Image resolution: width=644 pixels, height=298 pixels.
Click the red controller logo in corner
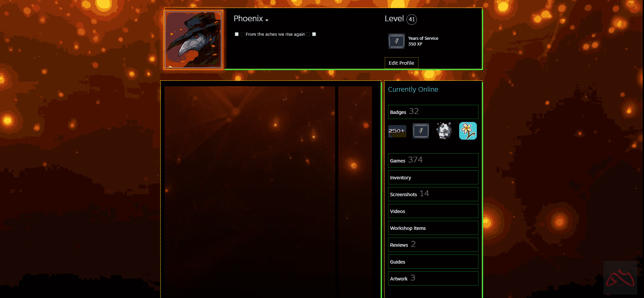coord(620,278)
